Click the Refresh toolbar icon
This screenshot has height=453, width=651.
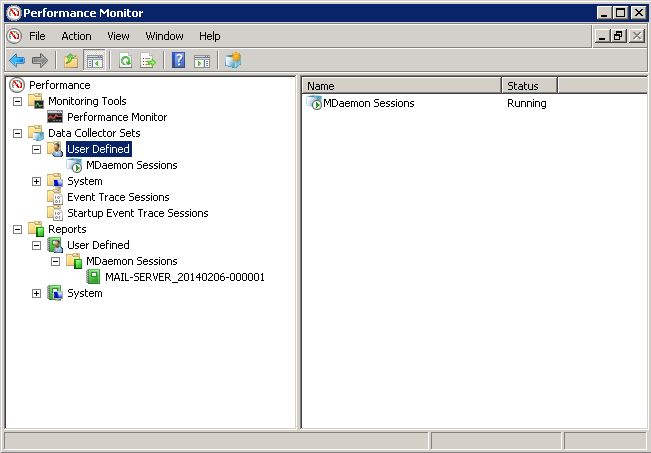click(125, 61)
